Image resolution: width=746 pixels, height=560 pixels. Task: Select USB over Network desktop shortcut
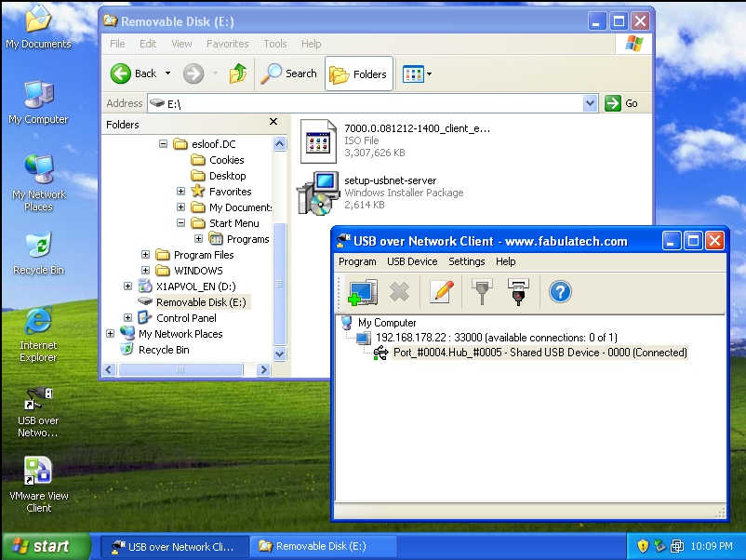point(38,412)
